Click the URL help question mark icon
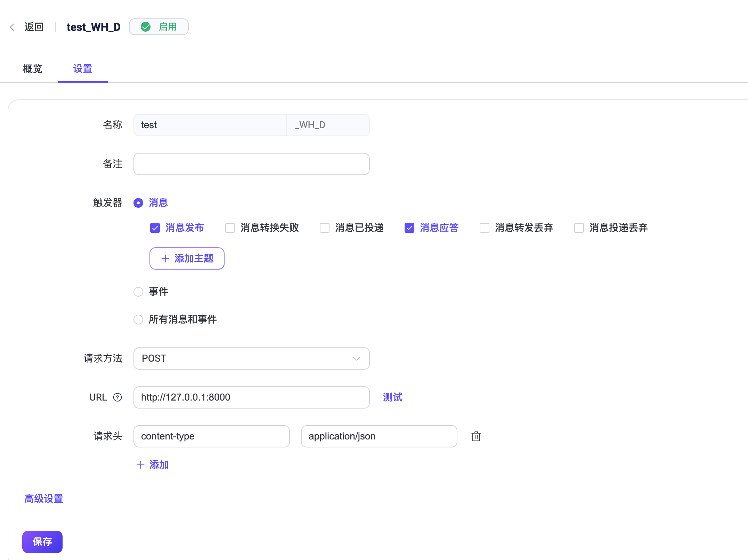 tap(117, 397)
